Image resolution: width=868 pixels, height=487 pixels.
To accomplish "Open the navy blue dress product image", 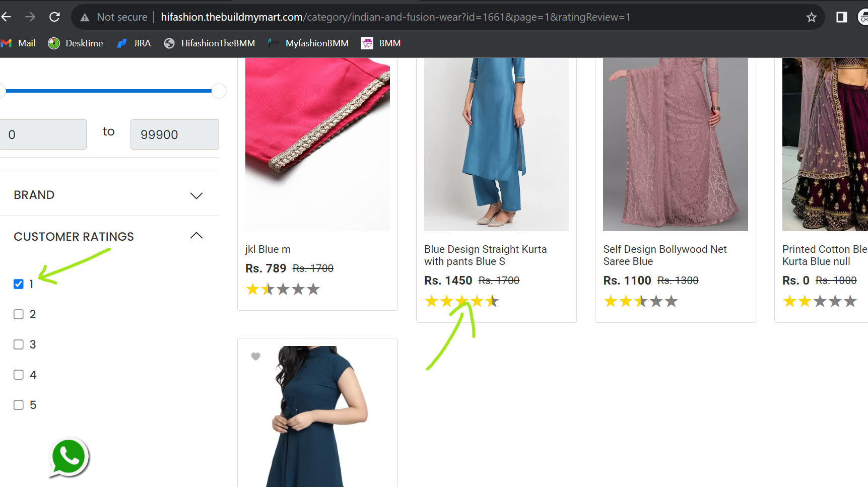I will tap(317, 416).
